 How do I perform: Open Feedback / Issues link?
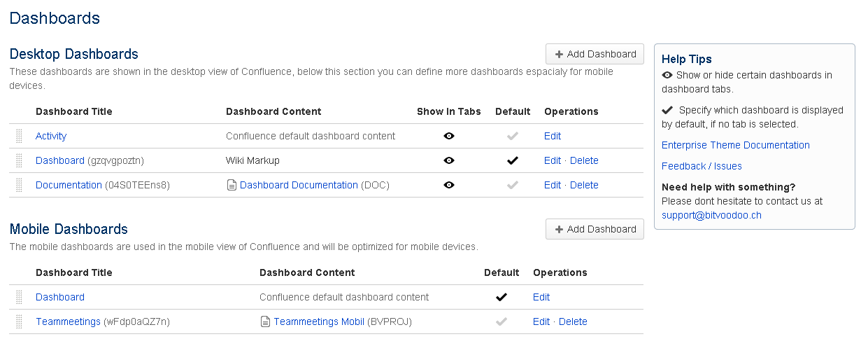(702, 166)
